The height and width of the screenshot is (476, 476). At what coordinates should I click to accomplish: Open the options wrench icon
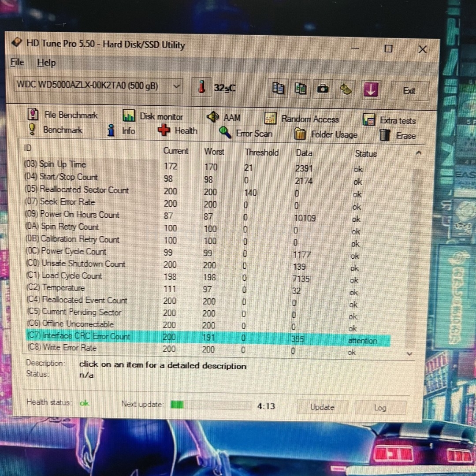[346, 89]
